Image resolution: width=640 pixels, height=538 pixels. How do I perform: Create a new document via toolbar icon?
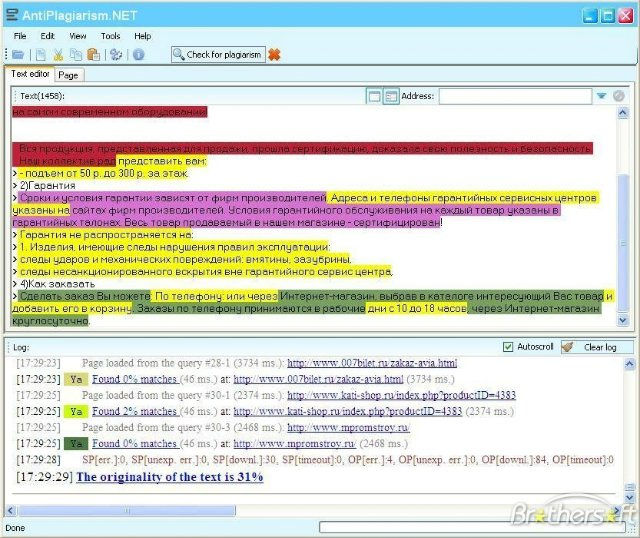click(x=40, y=54)
